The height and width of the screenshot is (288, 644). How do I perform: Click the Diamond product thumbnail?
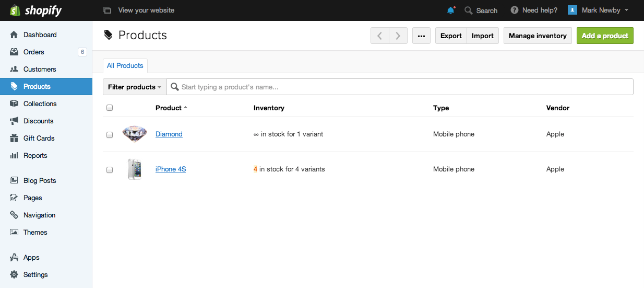(135, 134)
